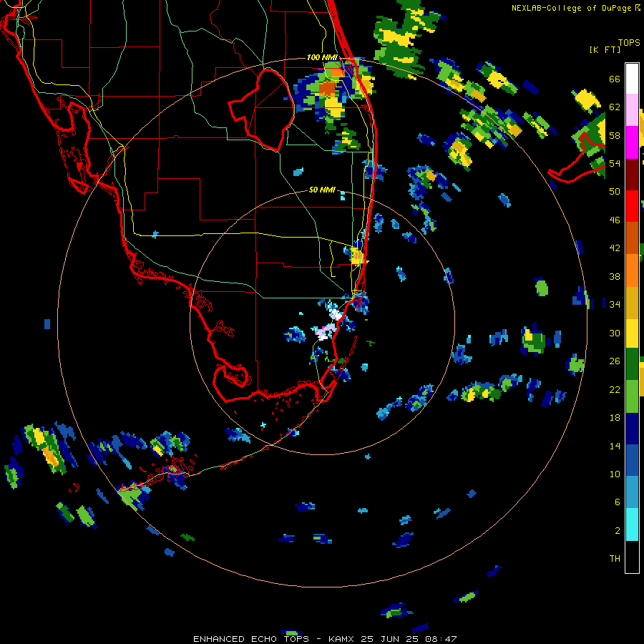Click the 46 value on the legend
Viewport: 644px width, 644px height.
click(615, 220)
